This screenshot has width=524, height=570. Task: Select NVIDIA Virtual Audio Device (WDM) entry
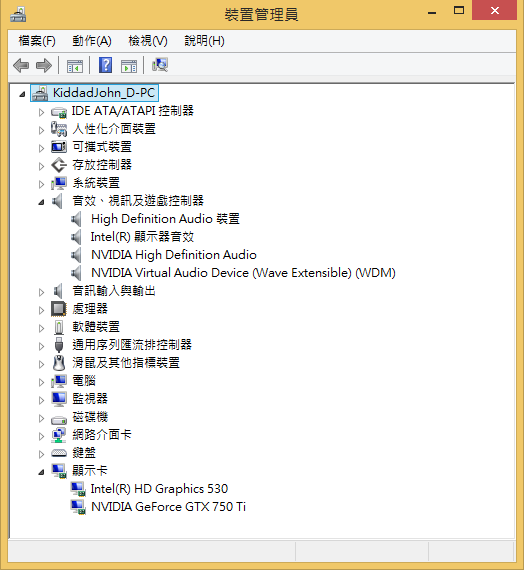coord(243,273)
